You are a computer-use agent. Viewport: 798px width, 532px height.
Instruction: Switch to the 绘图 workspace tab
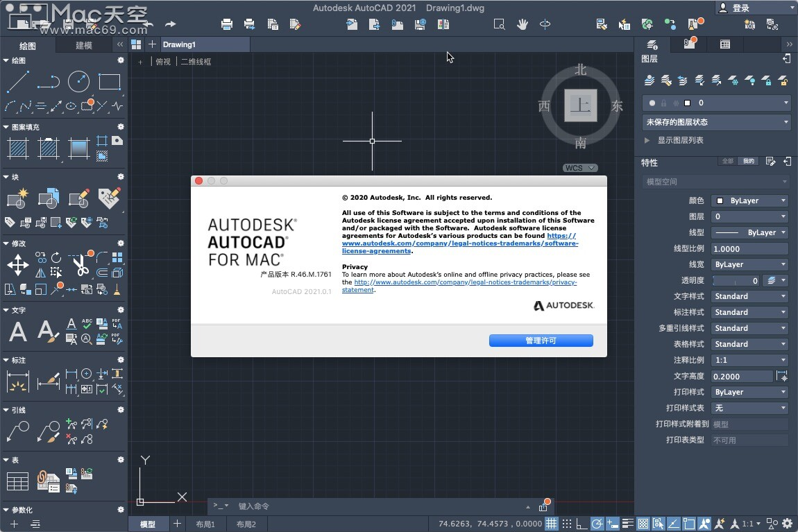tap(28, 45)
